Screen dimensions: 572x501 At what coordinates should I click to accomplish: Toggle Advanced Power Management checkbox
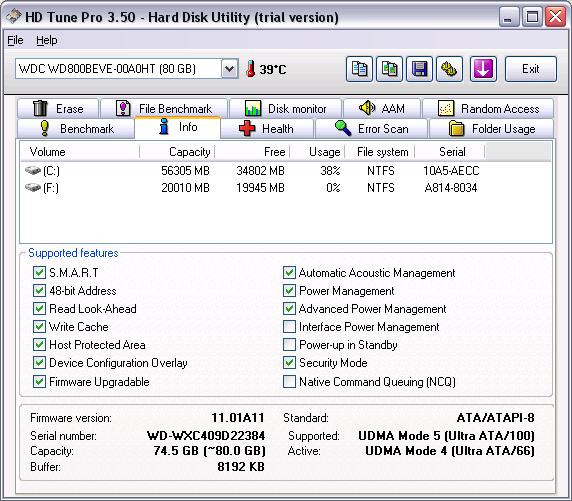tap(289, 308)
